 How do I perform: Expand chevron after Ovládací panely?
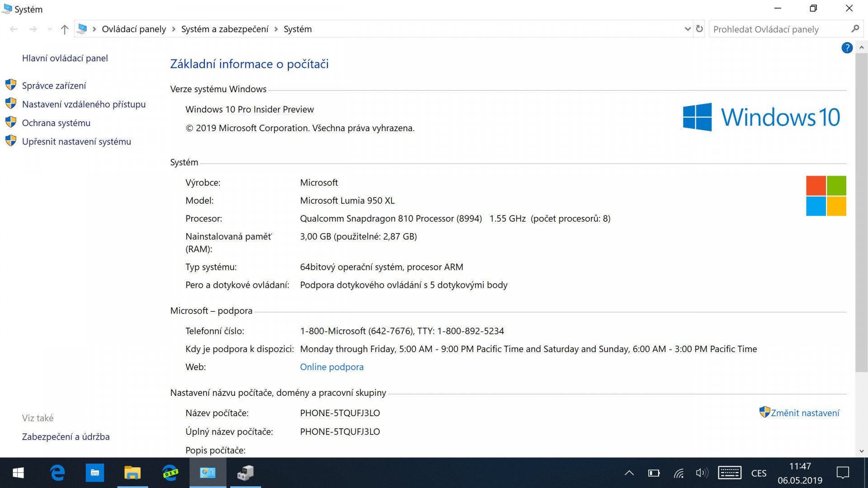click(x=174, y=29)
